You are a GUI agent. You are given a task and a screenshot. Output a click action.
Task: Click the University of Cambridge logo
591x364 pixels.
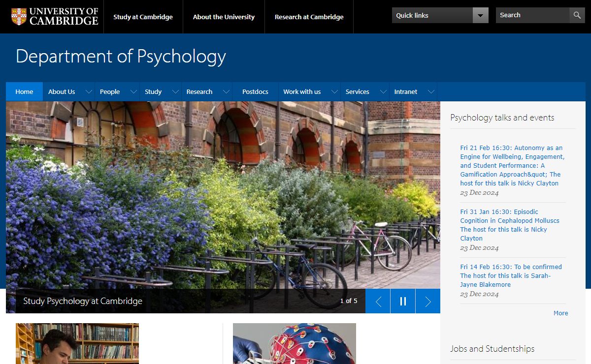pyautogui.click(x=55, y=16)
